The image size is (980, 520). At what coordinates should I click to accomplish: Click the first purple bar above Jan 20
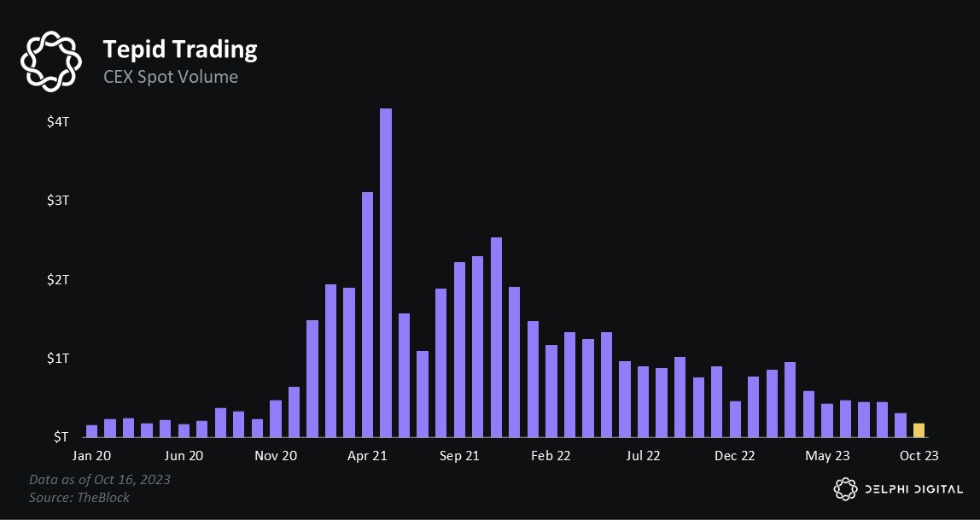point(92,430)
